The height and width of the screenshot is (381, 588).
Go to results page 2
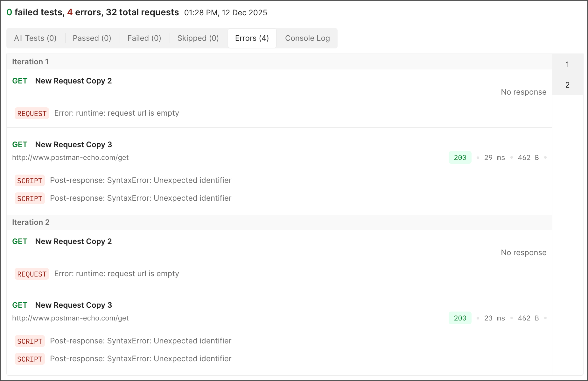coord(568,84)
